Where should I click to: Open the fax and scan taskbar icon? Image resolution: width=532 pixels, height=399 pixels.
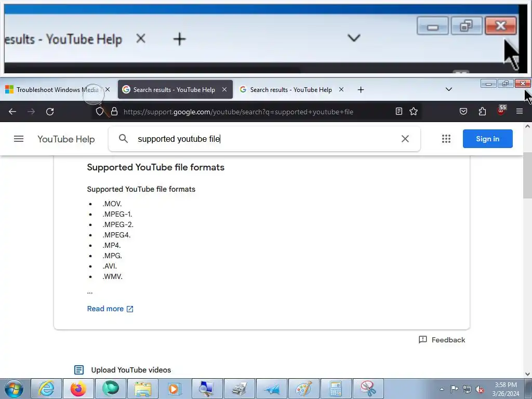click(239, 389)
